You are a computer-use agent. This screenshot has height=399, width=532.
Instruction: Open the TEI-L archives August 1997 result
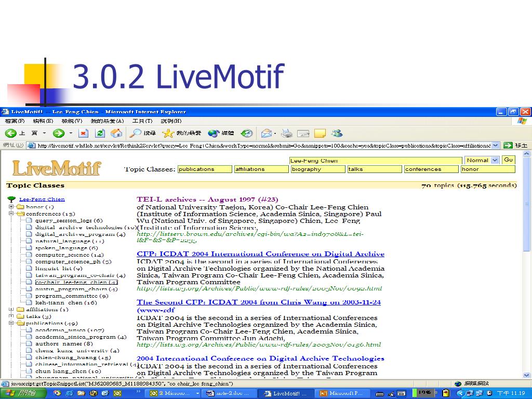[207, 199]
